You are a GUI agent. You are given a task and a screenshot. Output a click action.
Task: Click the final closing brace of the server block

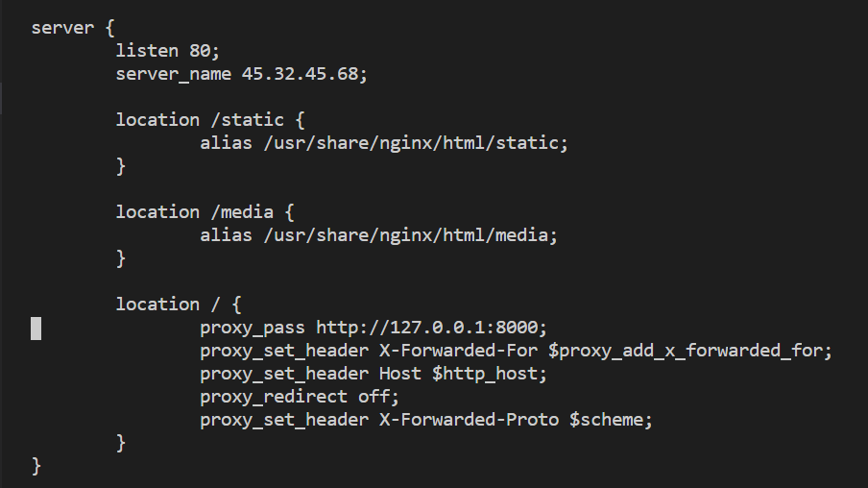click(x=36, y=466)
